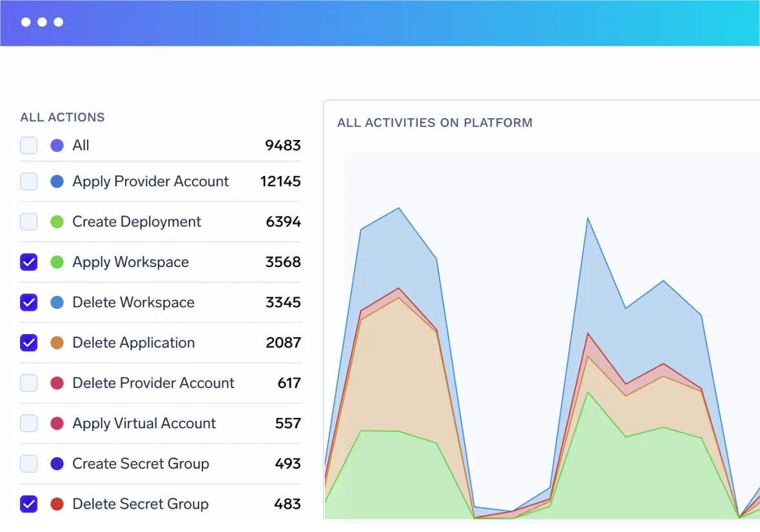
Task: Click the green dot next to Create Deployment
Action: point(57,222)
